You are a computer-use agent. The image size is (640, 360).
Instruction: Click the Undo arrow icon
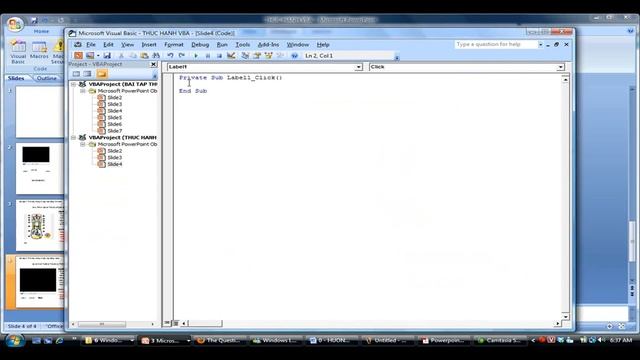(170, 56)
